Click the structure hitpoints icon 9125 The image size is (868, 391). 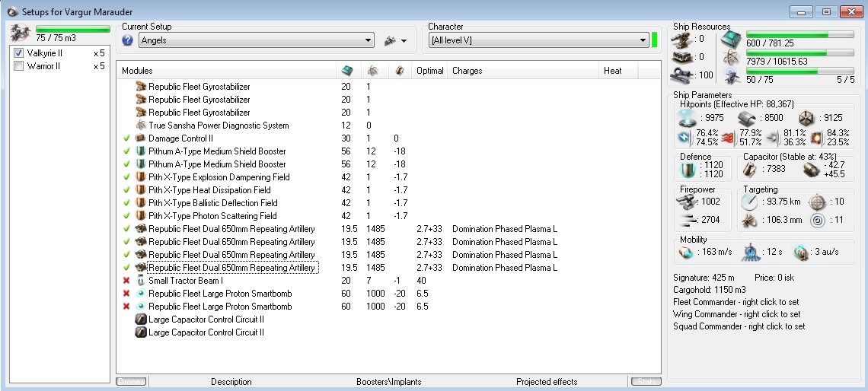coord(806,118)
